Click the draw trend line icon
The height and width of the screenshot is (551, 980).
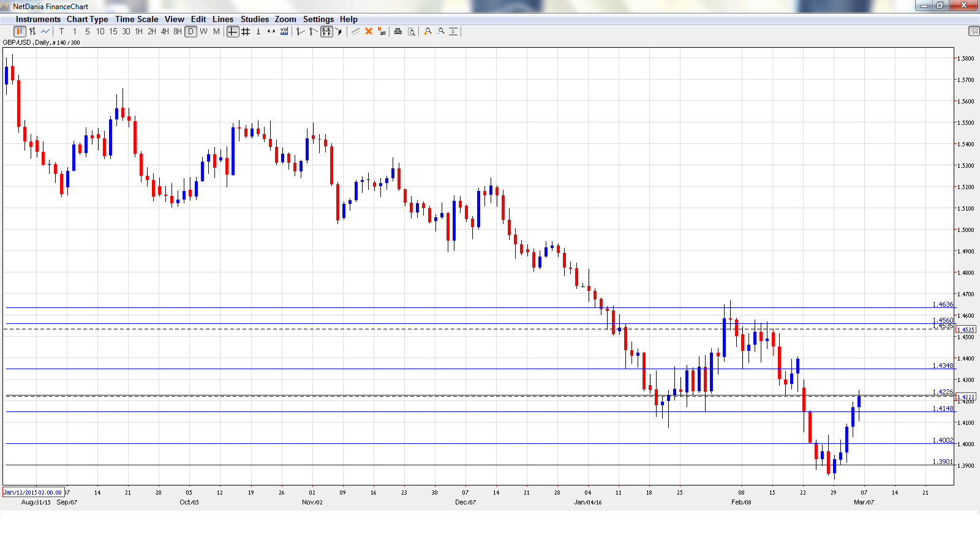(x=356, y=31)
